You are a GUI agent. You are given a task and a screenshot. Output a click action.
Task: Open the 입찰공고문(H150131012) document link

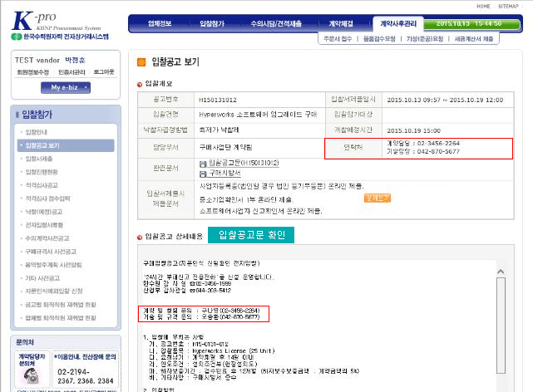point(244,164)
